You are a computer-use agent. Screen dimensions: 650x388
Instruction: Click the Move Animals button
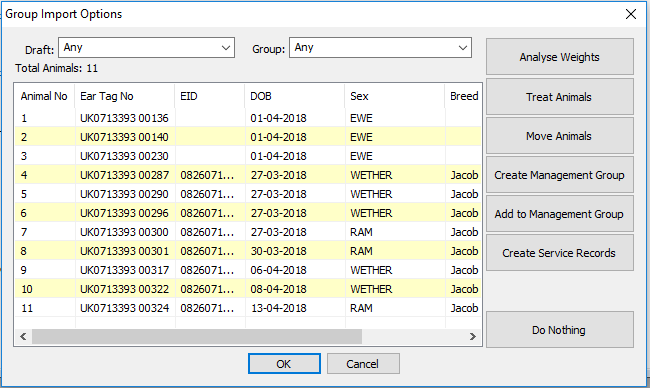[560, 136]
